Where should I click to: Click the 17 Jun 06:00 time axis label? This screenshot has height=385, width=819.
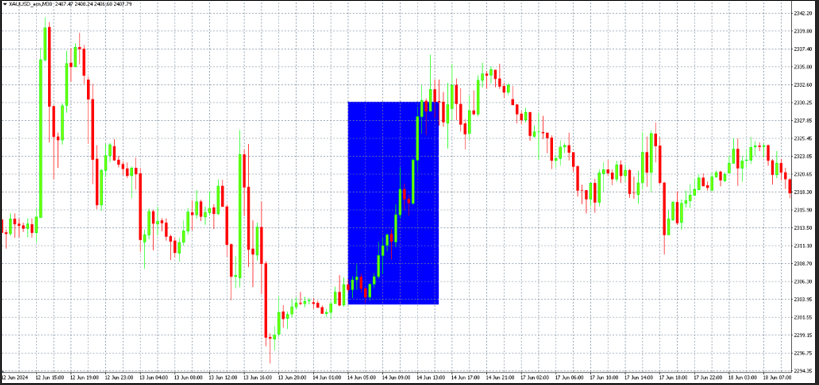pos(568,377)
